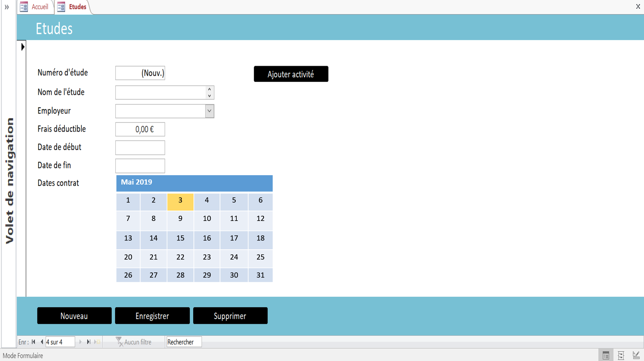
Task: Switch to Layout view icon
Action: [x=621, y=356]
